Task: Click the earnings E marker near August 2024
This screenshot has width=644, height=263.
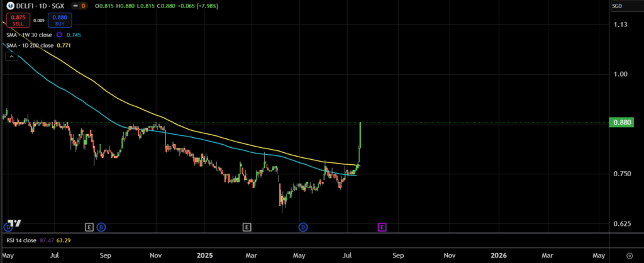Action: coord(89,226)
